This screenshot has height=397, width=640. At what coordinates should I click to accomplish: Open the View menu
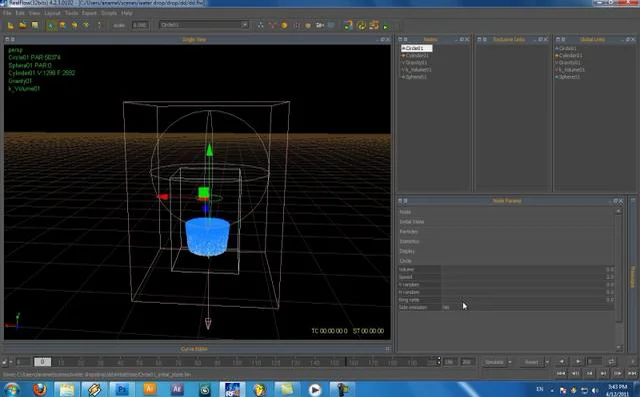coord(34,13)
